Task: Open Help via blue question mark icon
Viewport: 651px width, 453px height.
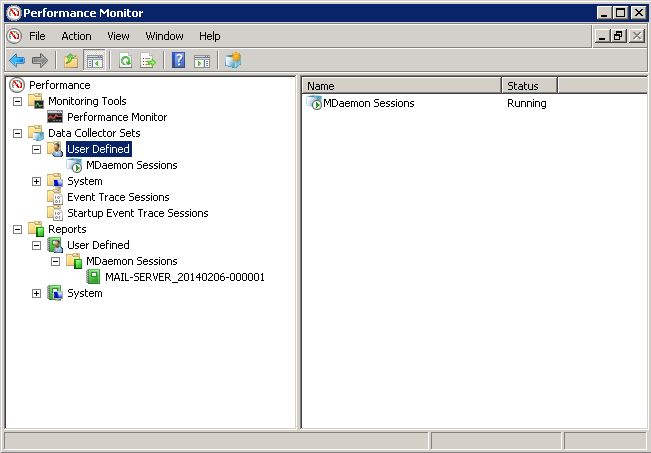Action: point(179,61)
